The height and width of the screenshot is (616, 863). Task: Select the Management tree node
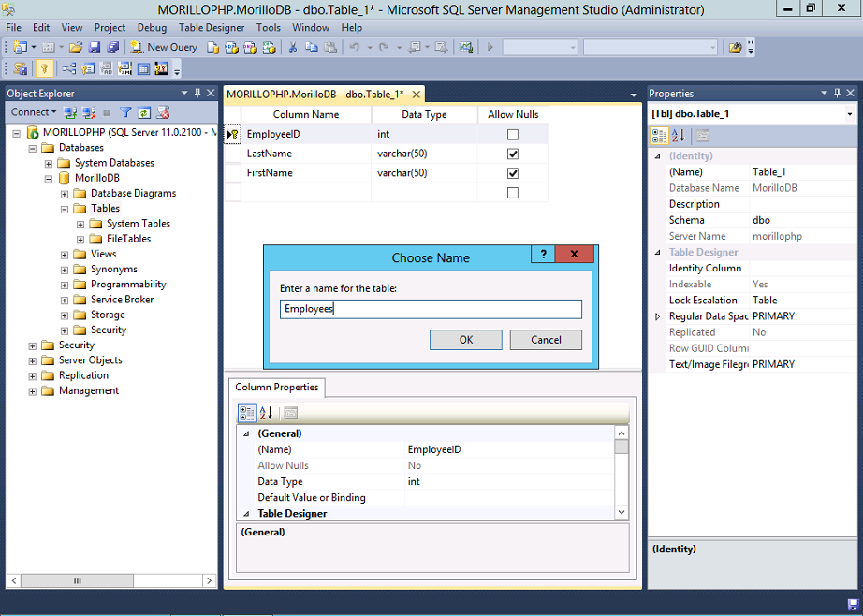coord(89,390)
